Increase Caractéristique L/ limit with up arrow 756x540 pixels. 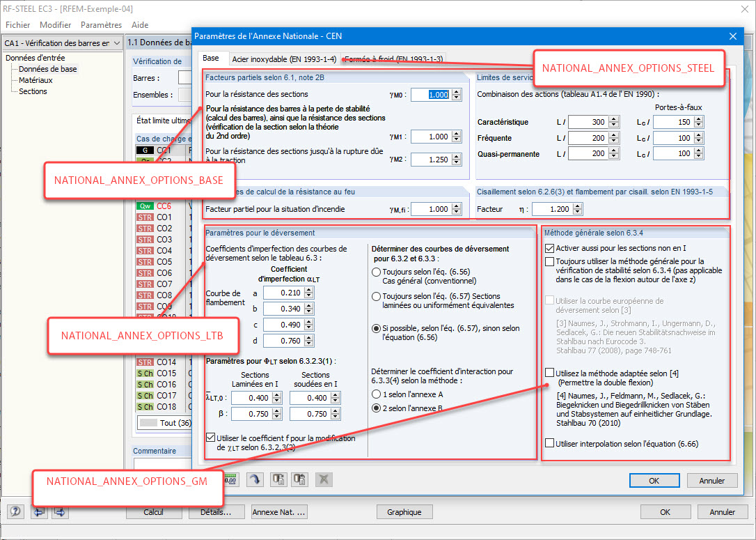613,118
